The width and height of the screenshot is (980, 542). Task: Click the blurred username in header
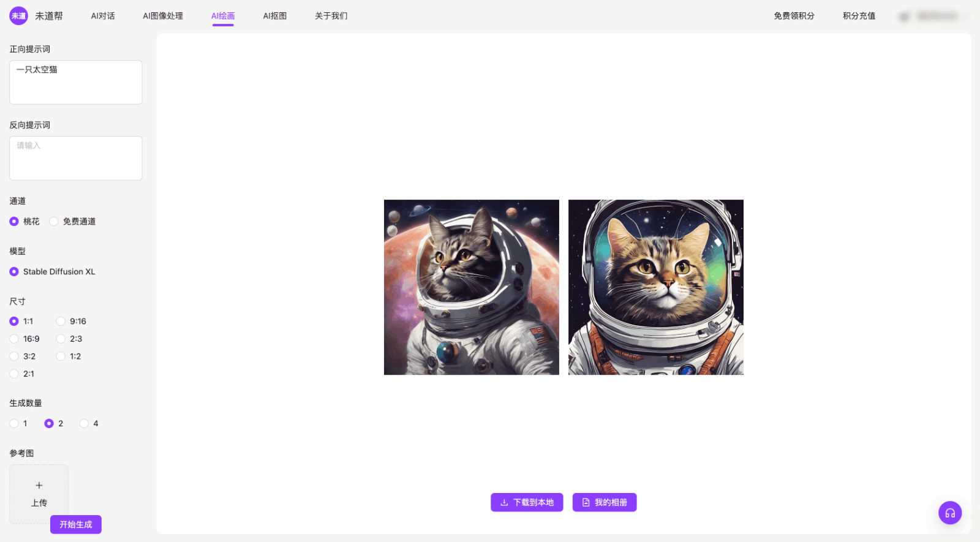click(x=937, y=17)
